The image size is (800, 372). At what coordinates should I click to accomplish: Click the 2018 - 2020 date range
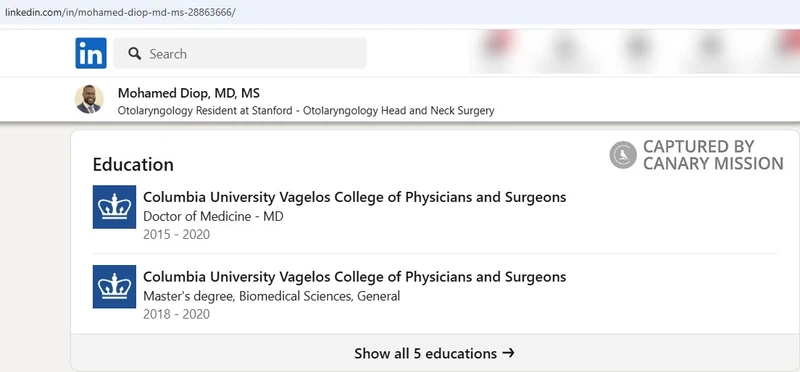coord(177,314)
